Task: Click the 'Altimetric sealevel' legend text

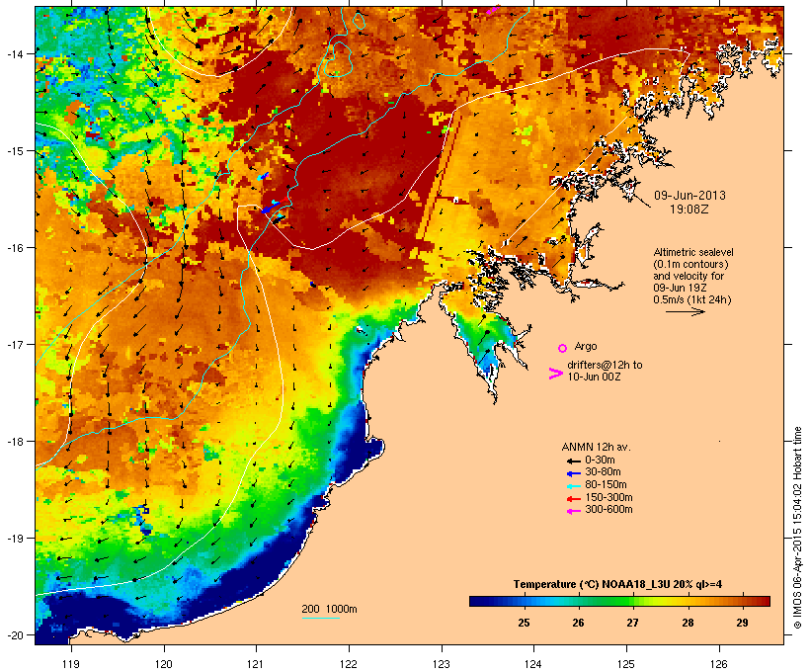Action: pyautogui.click(x=693, y=252)
